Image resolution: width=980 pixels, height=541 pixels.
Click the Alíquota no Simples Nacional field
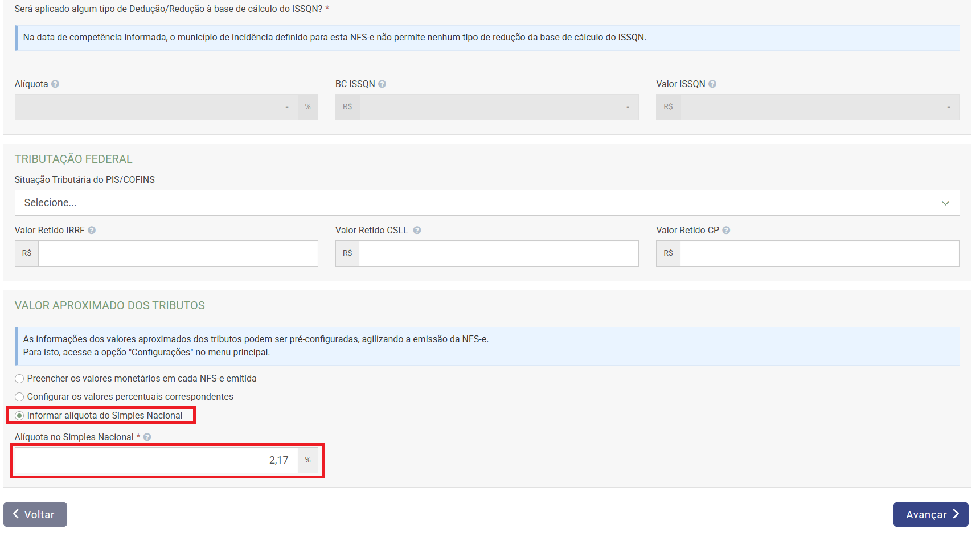tap(157, 460)
